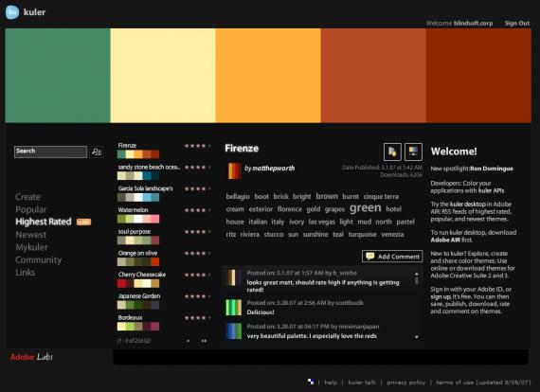This screenshot has height=392, width=540.
Task: Select Highest Rated in the sidebar
Action: tap(44, 222)
